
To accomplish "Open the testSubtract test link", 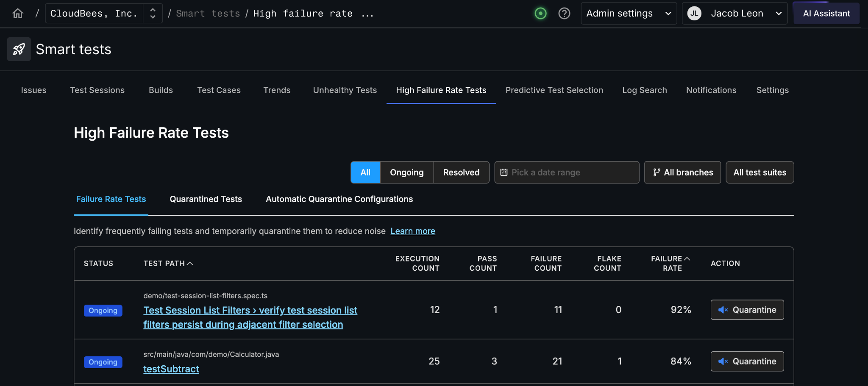I will click(171, 369).
